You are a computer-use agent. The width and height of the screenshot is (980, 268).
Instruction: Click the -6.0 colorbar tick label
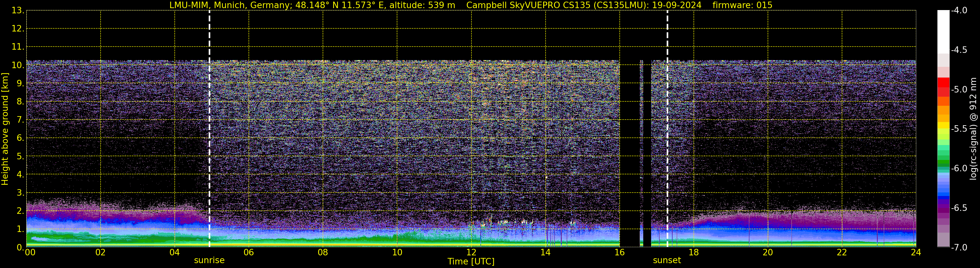point(959,168)
